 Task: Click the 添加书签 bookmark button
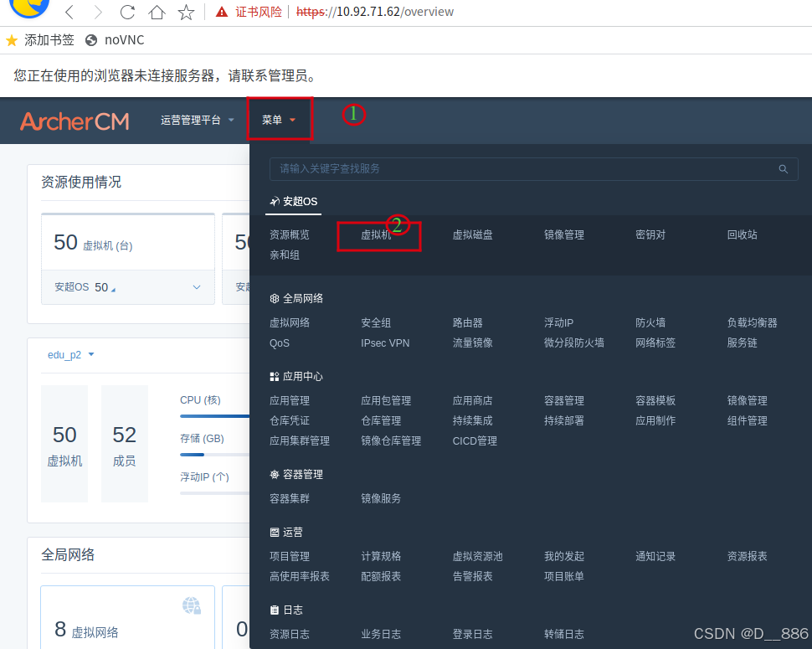pos(40,40)
